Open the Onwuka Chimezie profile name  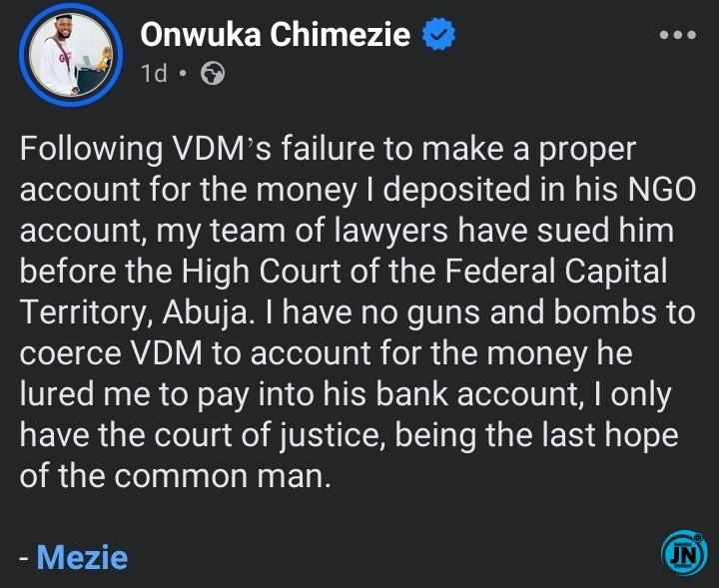pos(276,35)
